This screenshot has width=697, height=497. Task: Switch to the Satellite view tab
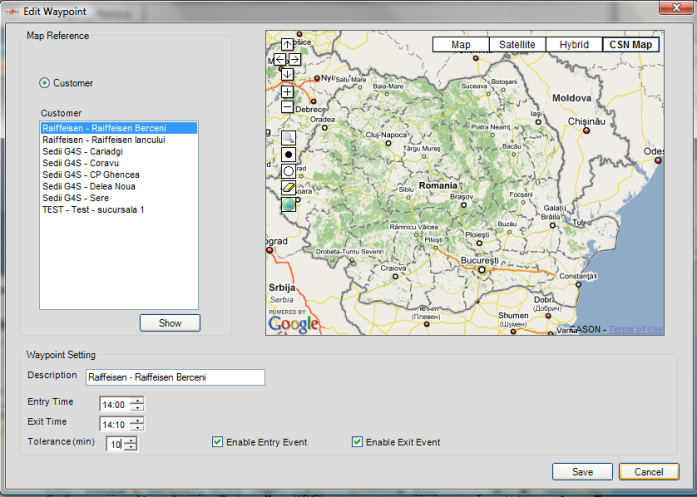[x=517, y=44]
